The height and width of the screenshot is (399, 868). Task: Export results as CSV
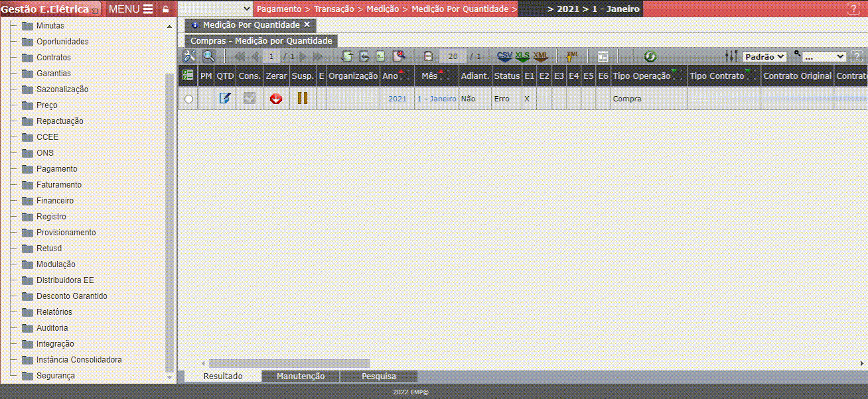pos(504,57)
